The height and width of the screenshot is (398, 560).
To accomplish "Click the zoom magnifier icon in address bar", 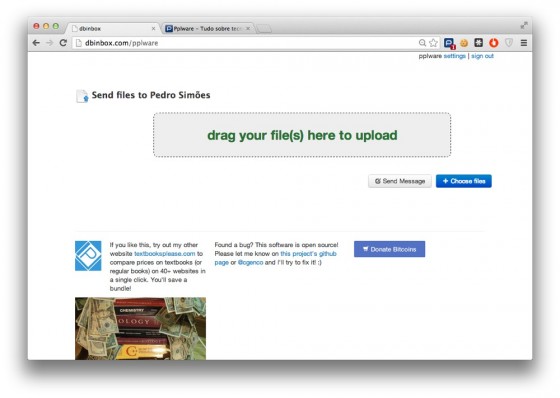I will pyautogui.click(x=422, y=43).
